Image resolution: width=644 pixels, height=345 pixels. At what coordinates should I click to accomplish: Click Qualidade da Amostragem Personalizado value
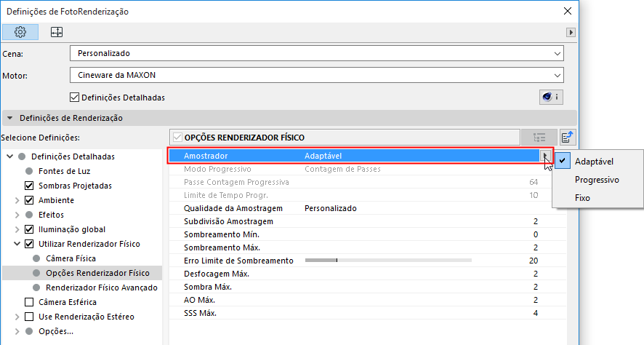tap(330, 208)
